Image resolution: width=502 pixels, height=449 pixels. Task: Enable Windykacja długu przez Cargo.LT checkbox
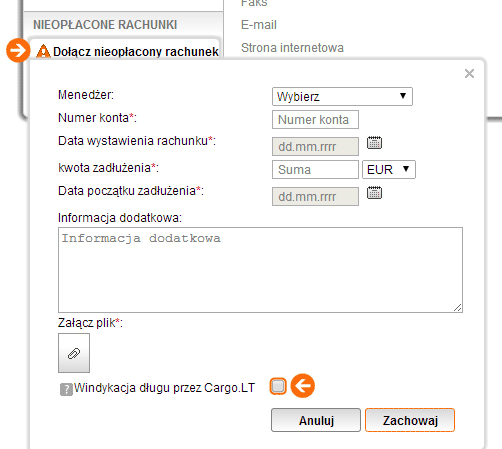coord(278,386)
